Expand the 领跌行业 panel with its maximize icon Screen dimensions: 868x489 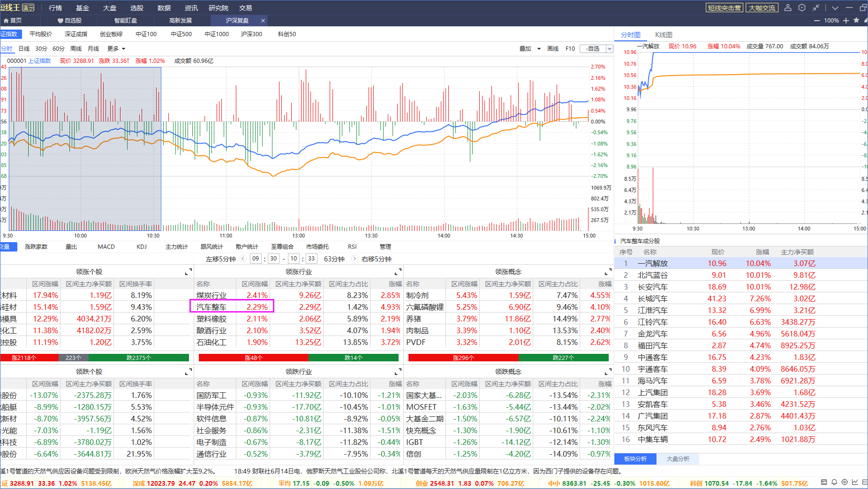click(398, 372)
